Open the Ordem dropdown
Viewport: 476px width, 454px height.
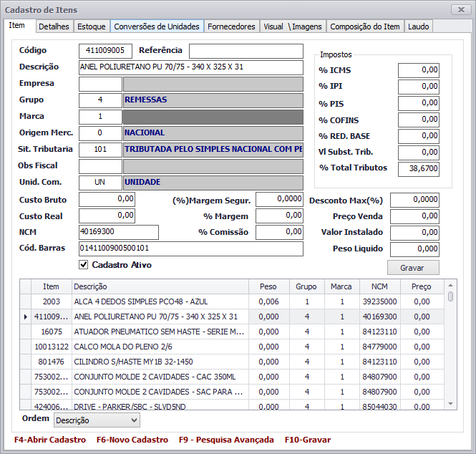[97, 420]
